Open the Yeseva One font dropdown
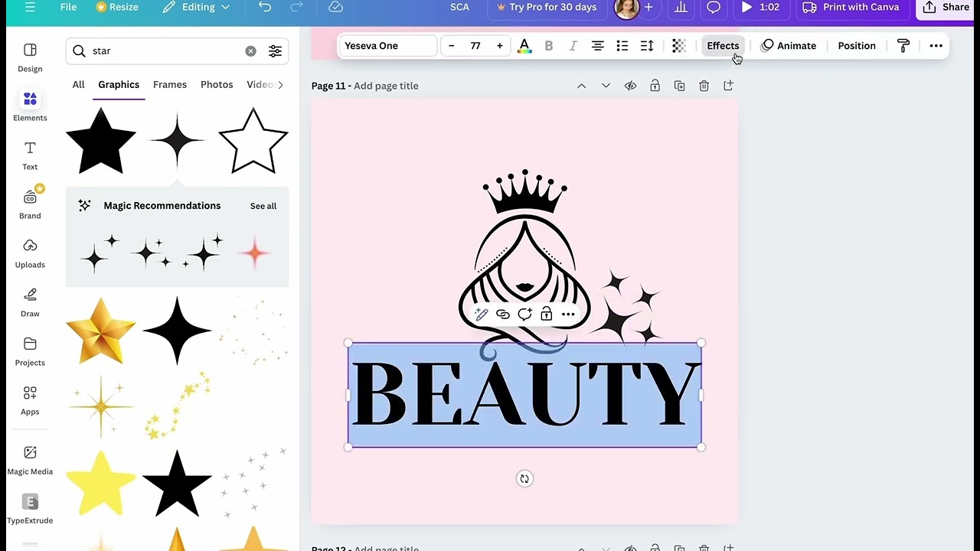Screen dimensions: 980x551 coord(387,46)
